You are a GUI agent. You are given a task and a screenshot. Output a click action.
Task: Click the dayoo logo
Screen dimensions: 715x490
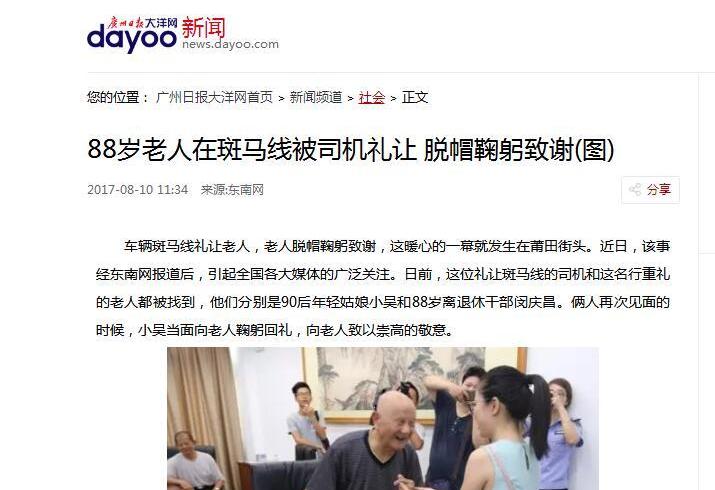pos(131,39)
